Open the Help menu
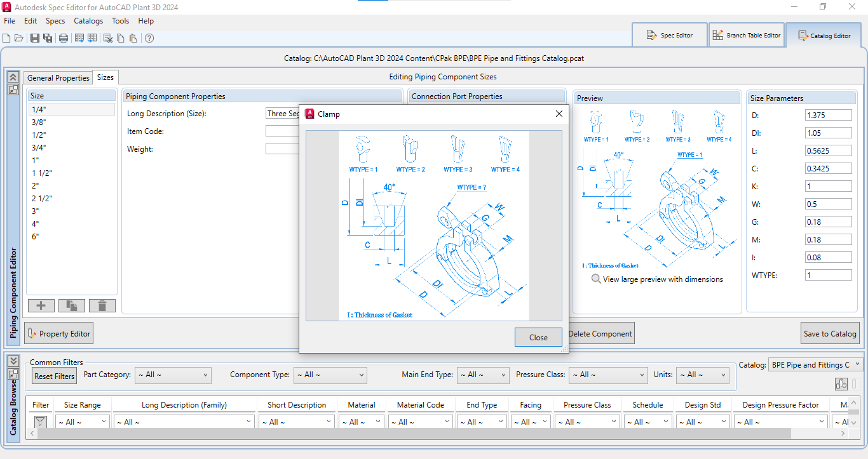The height and width of the screenshot is (459, 868). click(x=146, y=21)
